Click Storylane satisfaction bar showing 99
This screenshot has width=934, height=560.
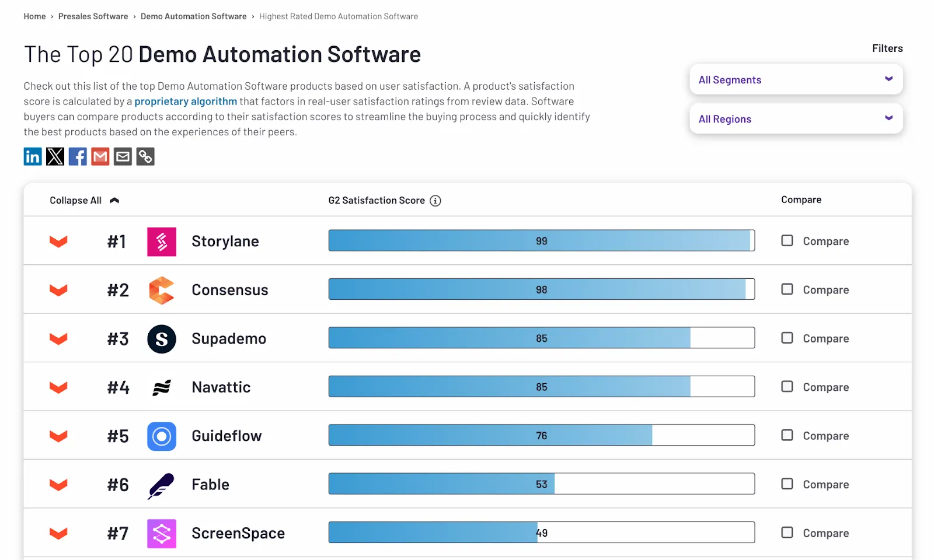click(x=542, y=240)
